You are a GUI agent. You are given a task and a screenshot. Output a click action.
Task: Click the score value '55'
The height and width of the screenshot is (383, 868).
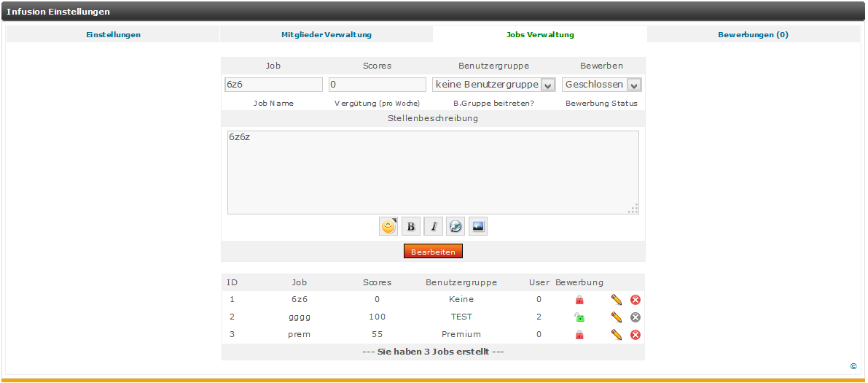[377, 335]
